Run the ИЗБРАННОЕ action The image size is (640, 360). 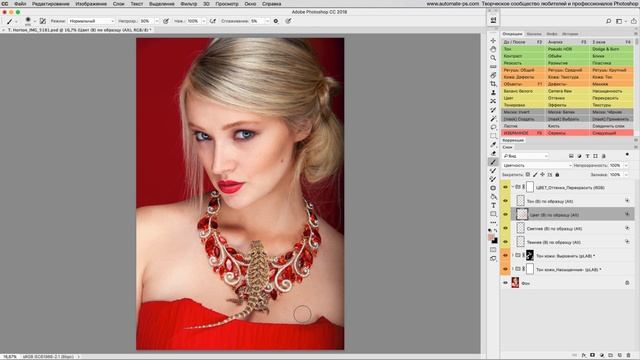(x=523, y=133)
